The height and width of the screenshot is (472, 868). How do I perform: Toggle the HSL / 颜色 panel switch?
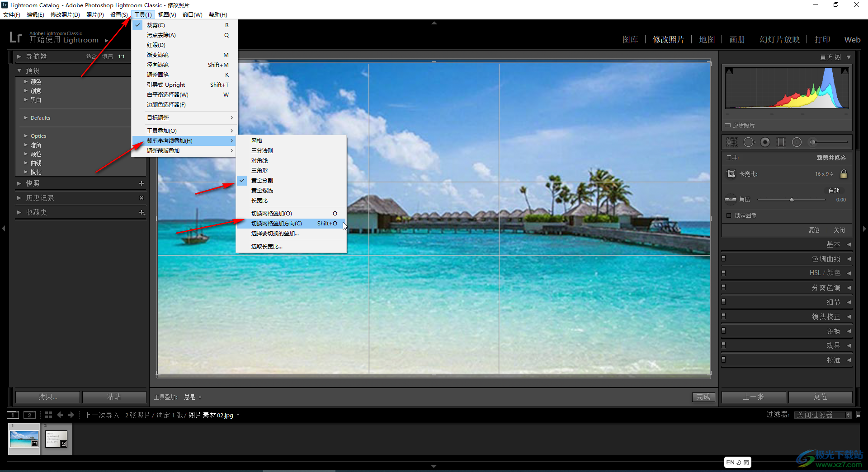(x=724, y=273)
